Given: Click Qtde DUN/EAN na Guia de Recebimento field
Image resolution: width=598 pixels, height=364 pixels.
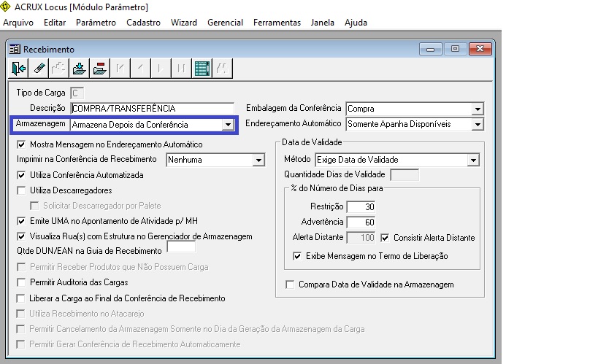Looking at the screenshot, I should point(182,247).
